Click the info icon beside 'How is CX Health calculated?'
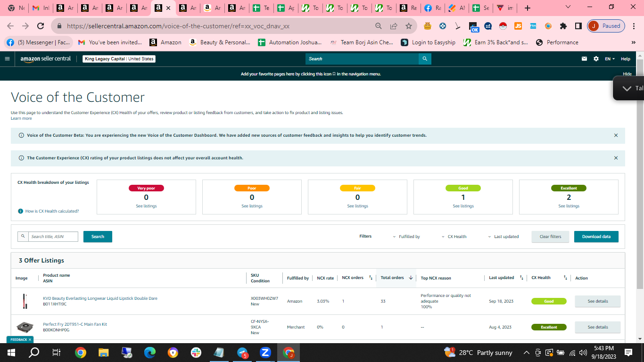 [21, 211]
